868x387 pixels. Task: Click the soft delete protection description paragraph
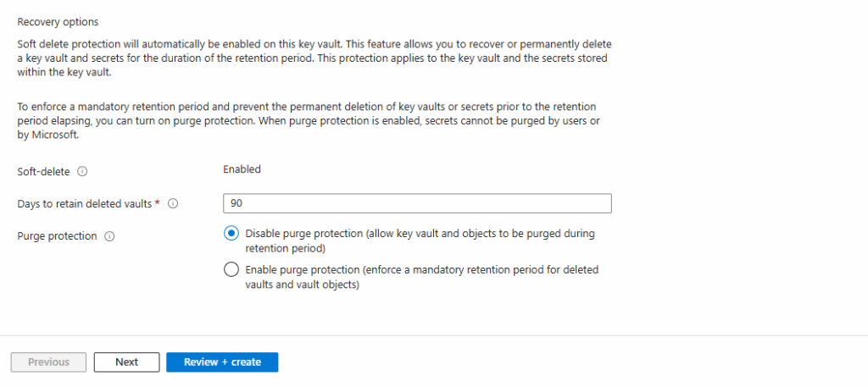click(314, 58)
